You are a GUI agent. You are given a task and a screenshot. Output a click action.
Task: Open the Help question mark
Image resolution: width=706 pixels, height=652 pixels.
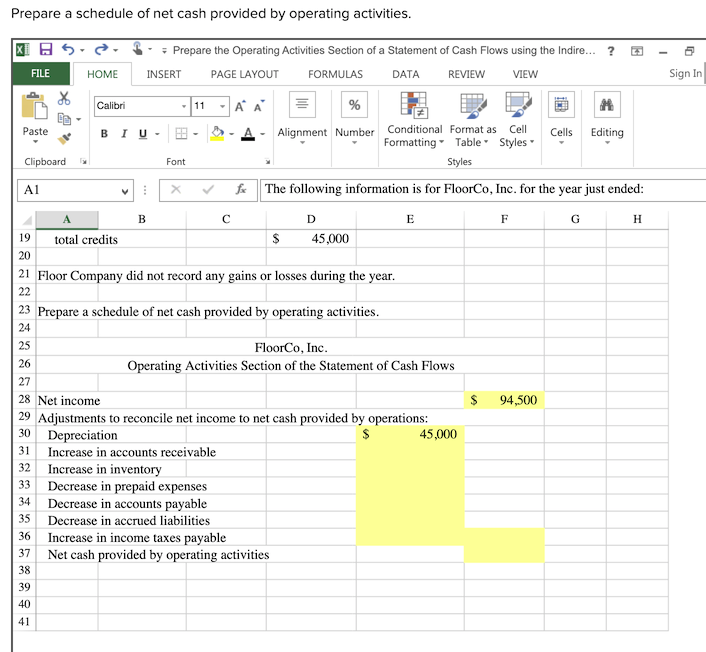click(x=611, y=51)
